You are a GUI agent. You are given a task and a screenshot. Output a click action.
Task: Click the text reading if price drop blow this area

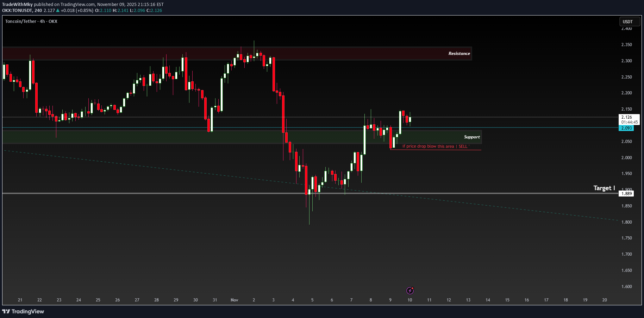430,146
